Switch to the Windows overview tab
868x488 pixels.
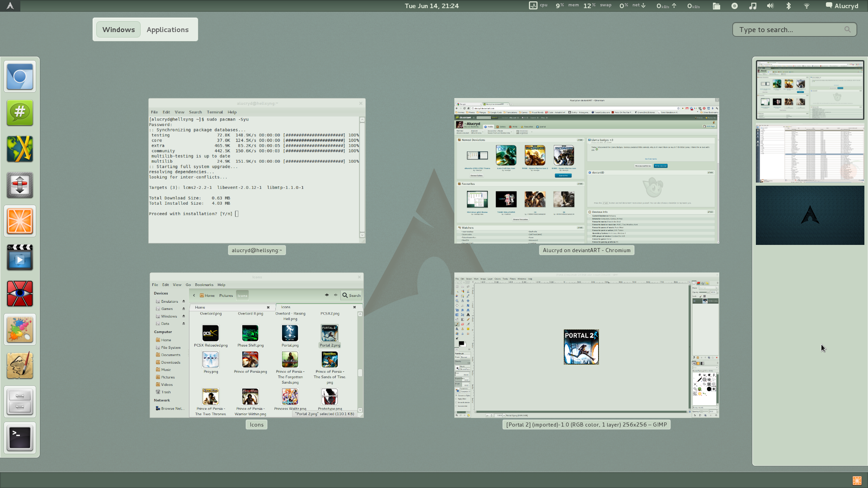pyautogui.click(x=118, y=29)
